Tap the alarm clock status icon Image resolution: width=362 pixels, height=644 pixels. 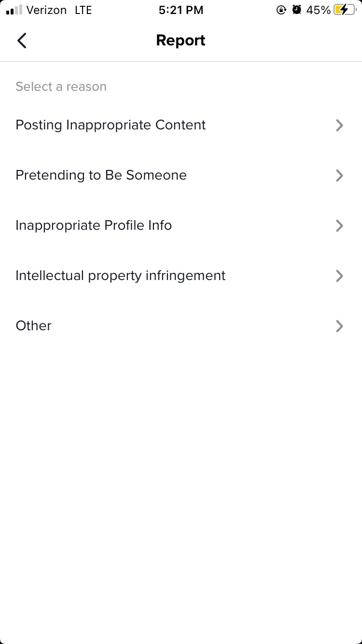(x=297, y=10)
